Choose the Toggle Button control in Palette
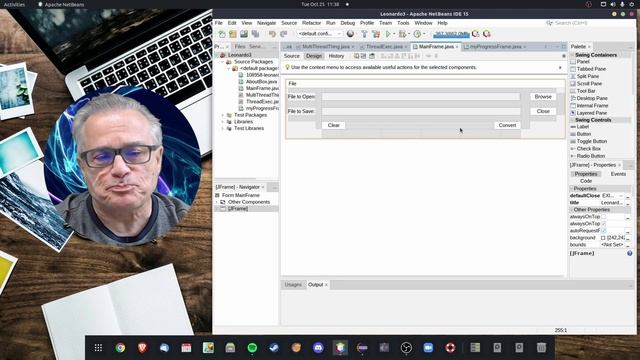Image resolution: width=640 pixels, height=360 pixels. point(591,141)
